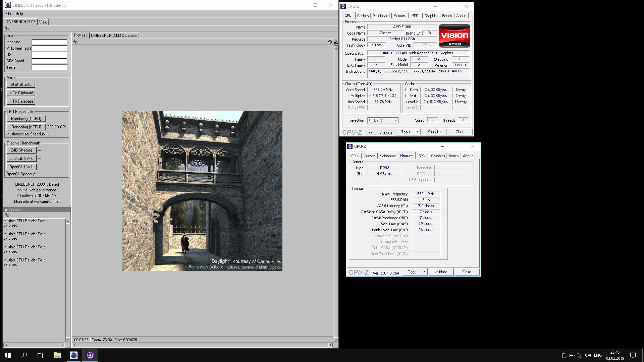Open File Explorer from the taskbar
This screenshot has height=362, width=644.
pyautogui.click(x=57, y=355)
